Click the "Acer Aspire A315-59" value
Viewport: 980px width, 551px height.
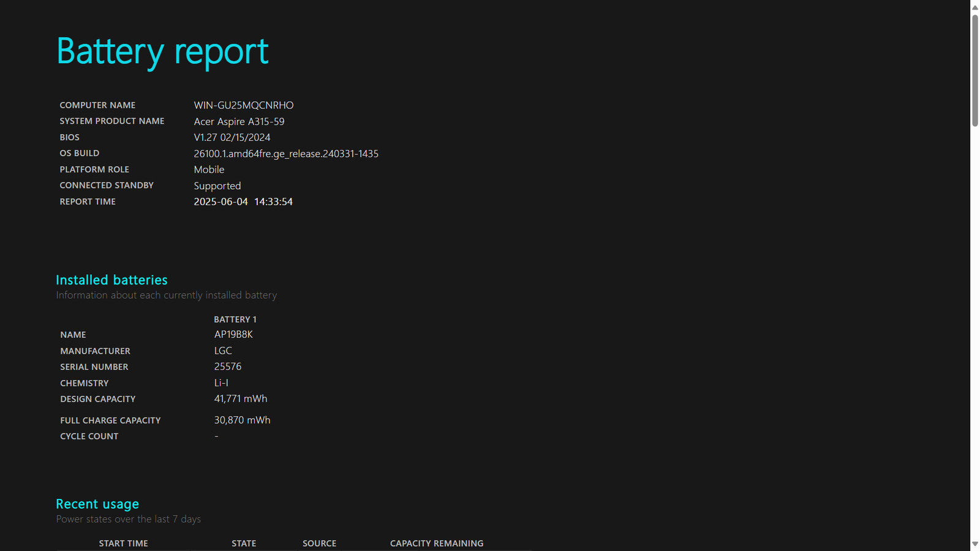[239, 121]
